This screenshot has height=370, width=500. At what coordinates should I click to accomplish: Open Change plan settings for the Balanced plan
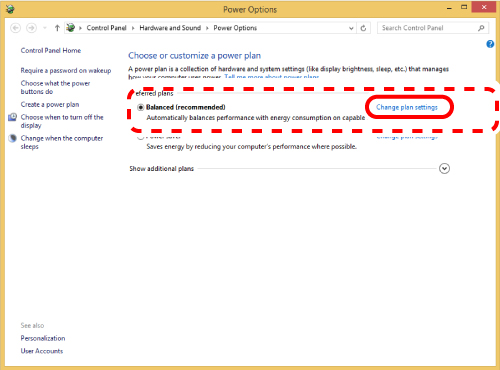407,107
